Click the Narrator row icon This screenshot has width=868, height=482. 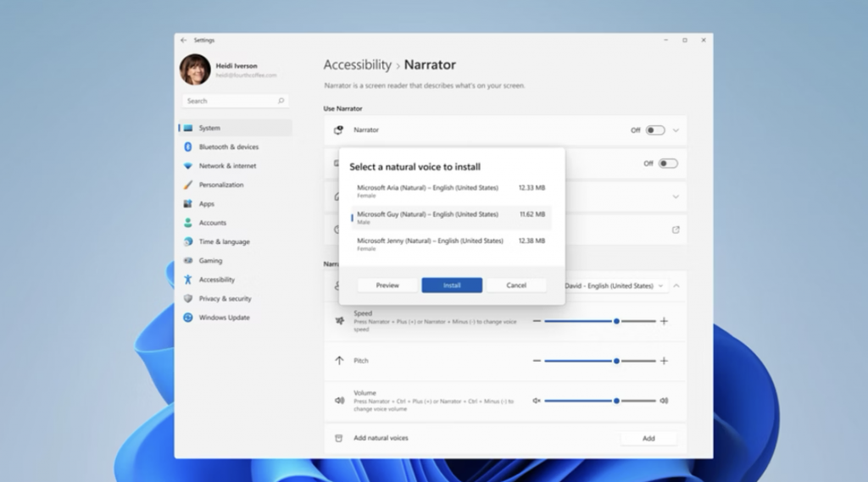[x=339, y=130]
